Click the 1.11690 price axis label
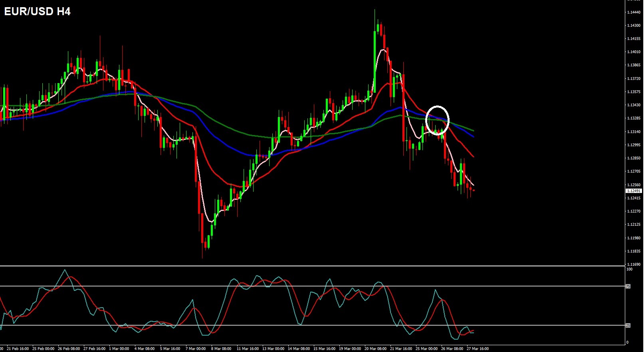This screenshot has width=644, height=352. pyautogui.click(x=634, y=264)
